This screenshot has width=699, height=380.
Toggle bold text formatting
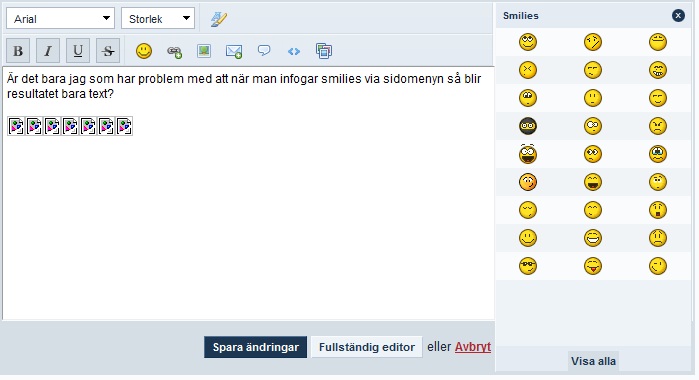(x=18, y=51)
